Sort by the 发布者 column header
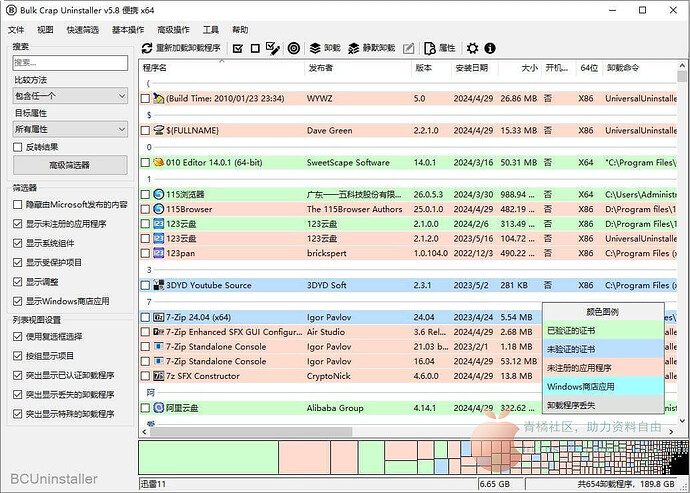Viewport: 690px width, 493px height. [357, 68]
